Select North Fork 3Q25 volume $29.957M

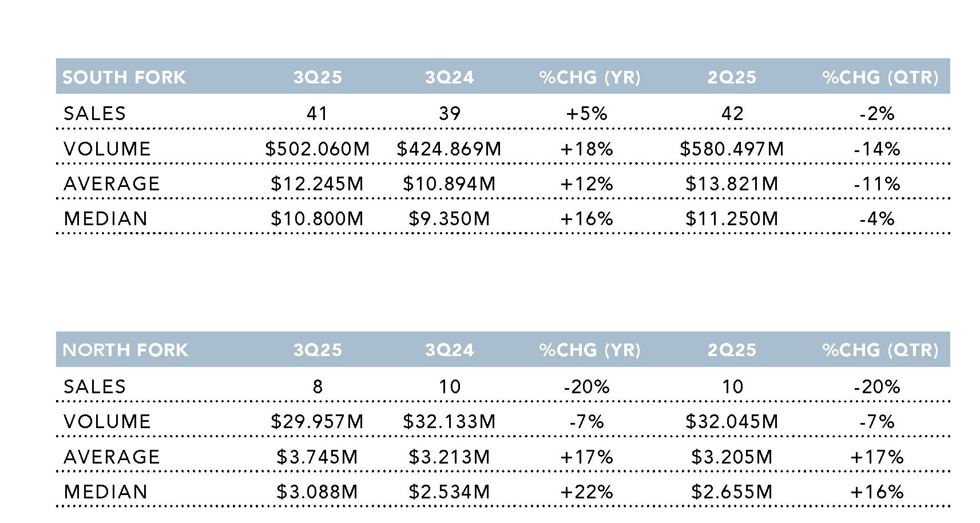coord(318,422)
